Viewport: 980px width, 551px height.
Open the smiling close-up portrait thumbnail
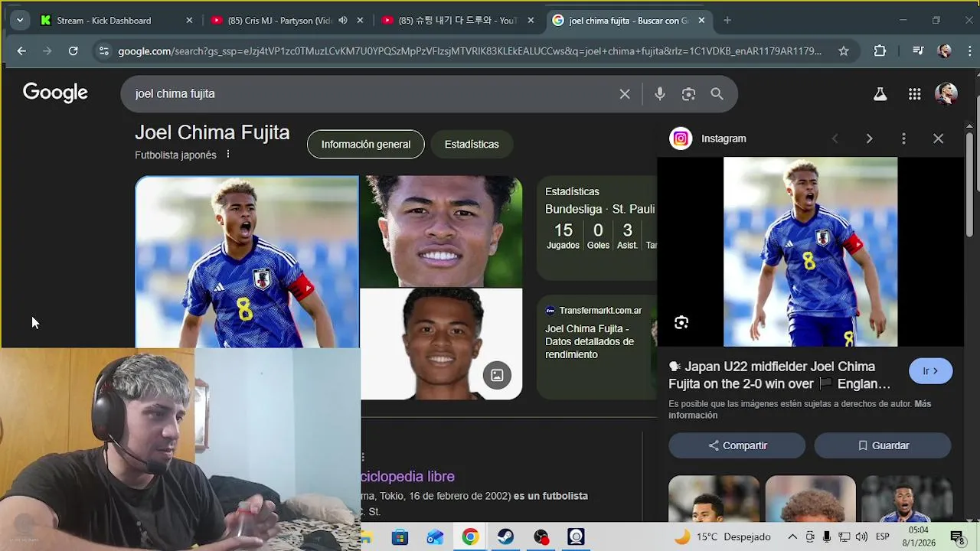pyautogui.click(x=442, y=231)
